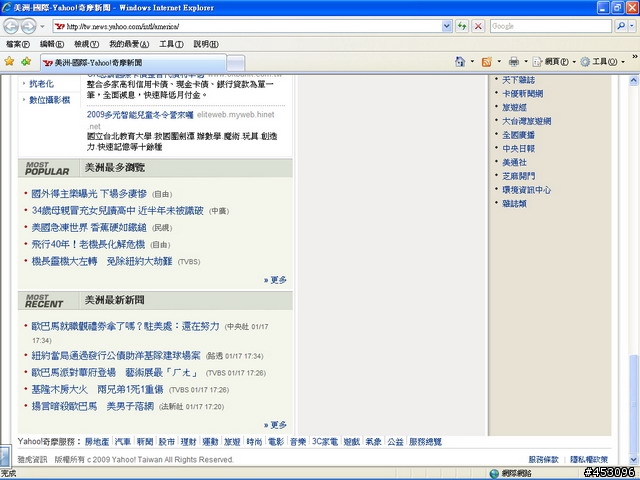Open the 抗老化 sidebar link

41,84
